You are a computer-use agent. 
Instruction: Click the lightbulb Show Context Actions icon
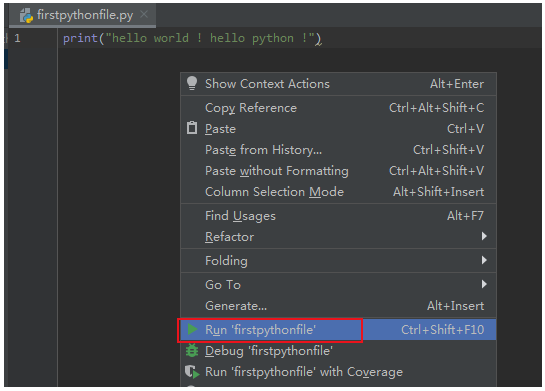click(192, 83)
